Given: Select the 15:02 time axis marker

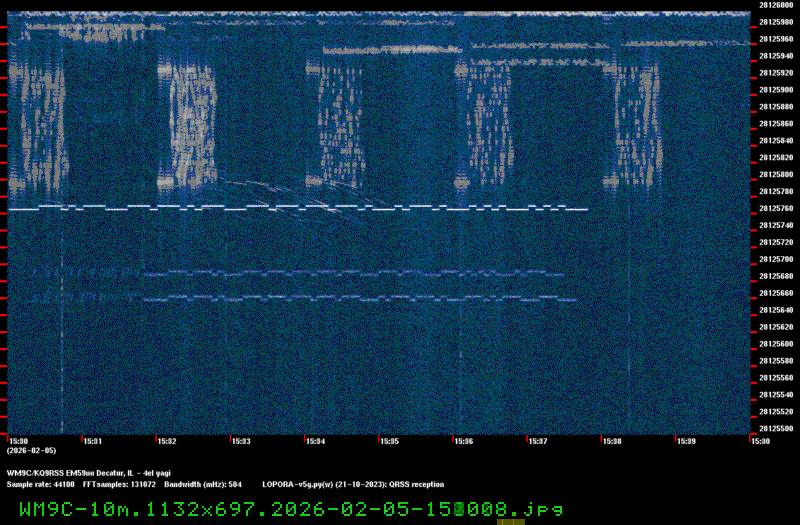Looking at the screenshot, I should tap(167, 441).
